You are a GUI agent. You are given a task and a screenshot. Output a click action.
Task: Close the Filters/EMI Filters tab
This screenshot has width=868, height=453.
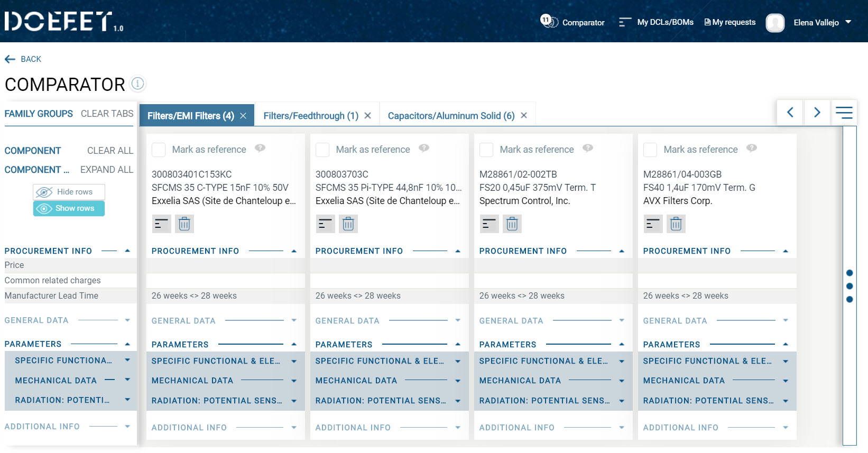pyautogui.click(x=243, y=116)
